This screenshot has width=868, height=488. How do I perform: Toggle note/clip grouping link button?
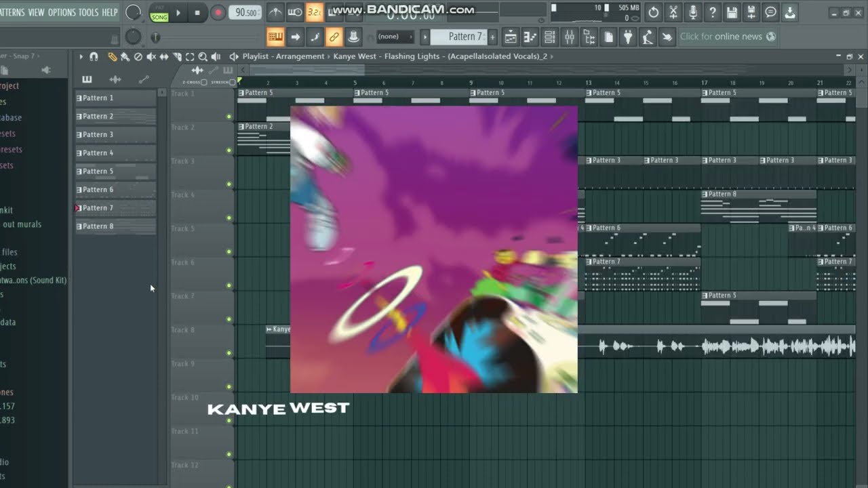334,37
